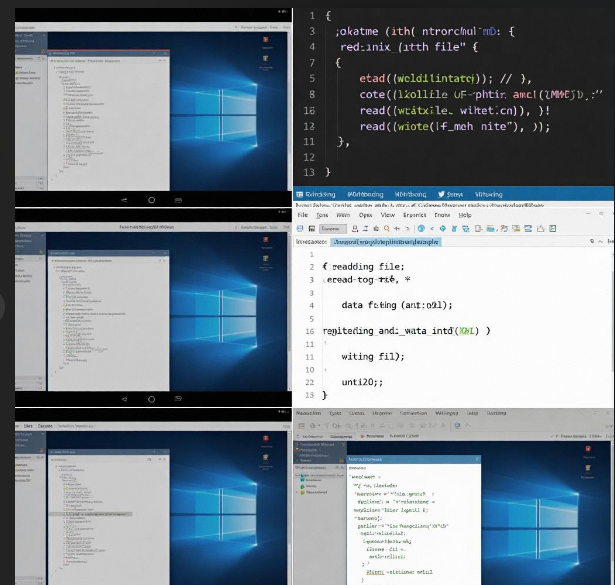The width and height of the screenshot is (615, 585).
Task: Click the "unti20;" code line
Action: (x=362, y=382)
